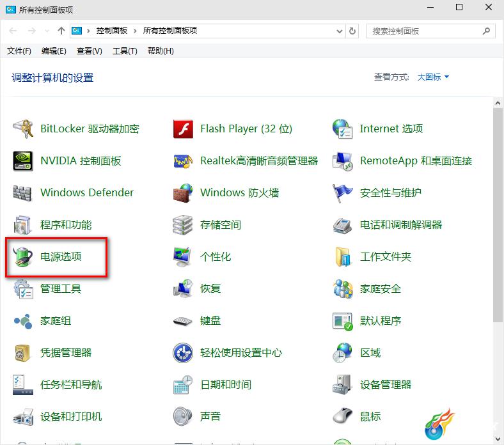
Task: Open the 家庭组 spheres icon
Action: [23, 321]
